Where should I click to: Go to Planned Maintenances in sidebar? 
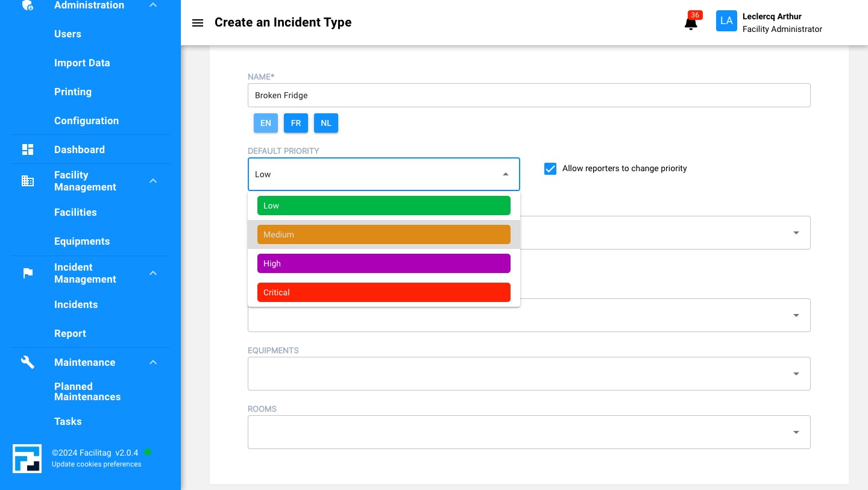(87, 392)
